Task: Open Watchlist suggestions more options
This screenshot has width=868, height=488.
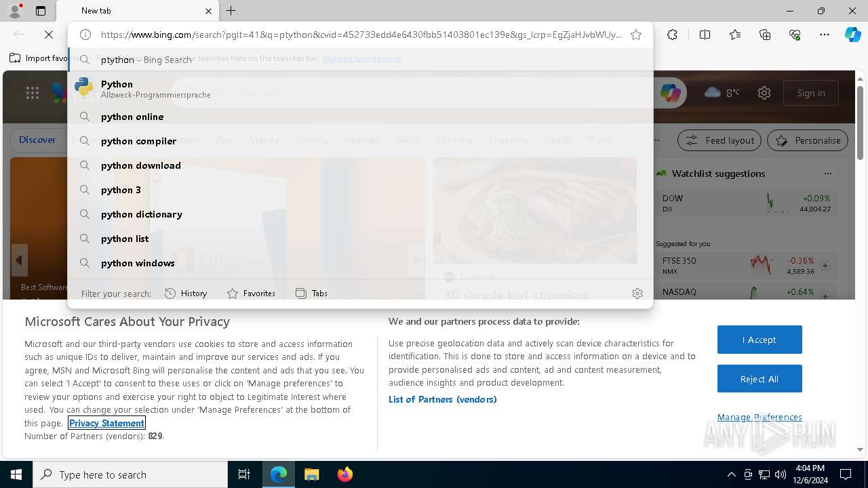Action: 827,174
